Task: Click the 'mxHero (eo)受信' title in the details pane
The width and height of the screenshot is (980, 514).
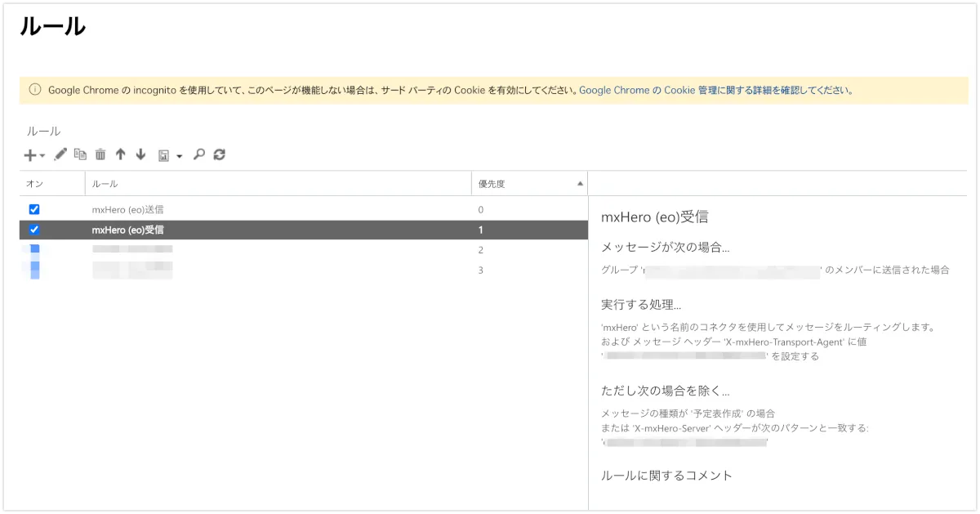Action: point(654,217)
